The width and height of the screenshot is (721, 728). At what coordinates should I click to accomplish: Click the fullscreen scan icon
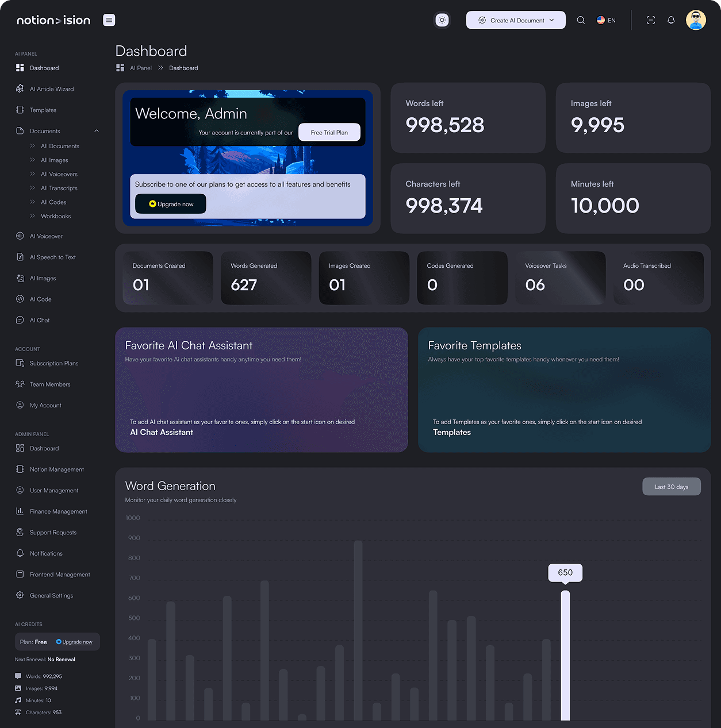(x=651, y=20)
